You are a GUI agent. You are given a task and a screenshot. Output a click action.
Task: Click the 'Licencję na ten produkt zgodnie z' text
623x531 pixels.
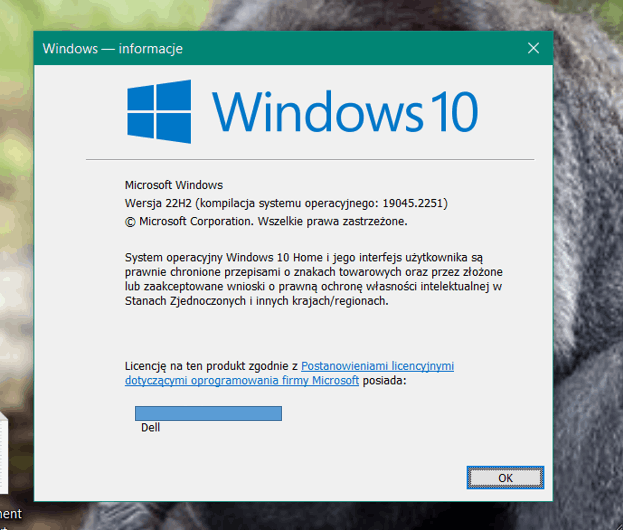[x=211, y=366]
